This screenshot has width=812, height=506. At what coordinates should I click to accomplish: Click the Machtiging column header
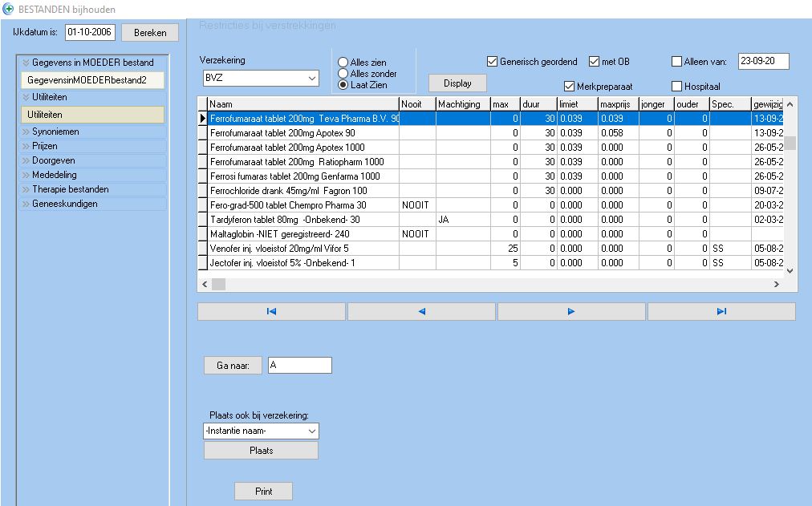point(463,104)
